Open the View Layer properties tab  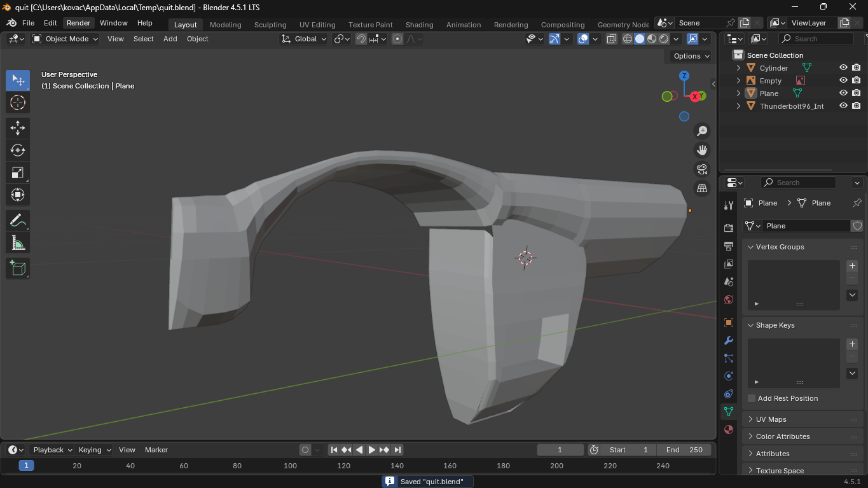click(x=729, y=263)
